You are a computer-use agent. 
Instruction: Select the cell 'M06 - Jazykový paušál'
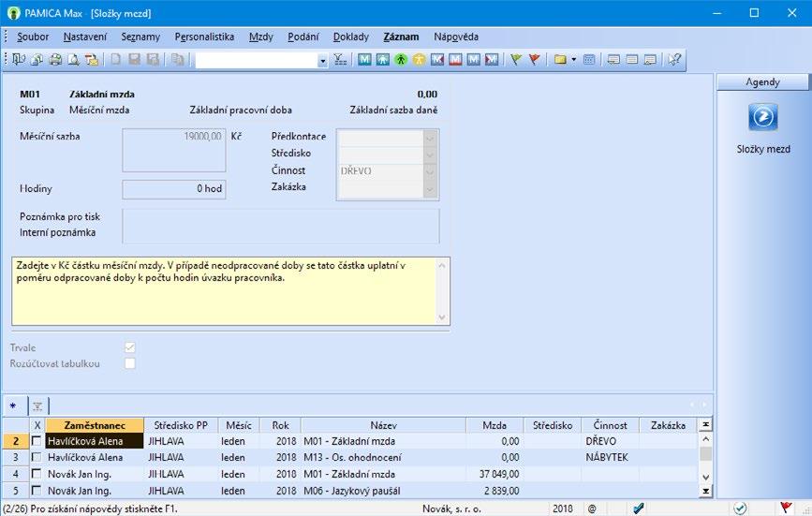[x=383, y=490]
